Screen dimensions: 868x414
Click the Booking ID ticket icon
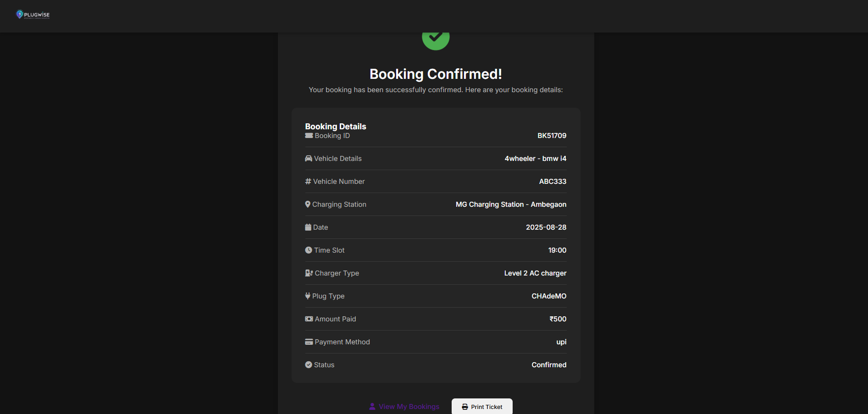[x=309, y=136]
